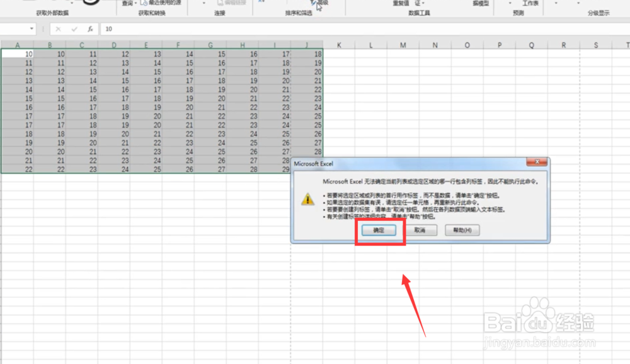Click cell in column J containing 28
Screen dimensions: 630x364
coord(307,152)
